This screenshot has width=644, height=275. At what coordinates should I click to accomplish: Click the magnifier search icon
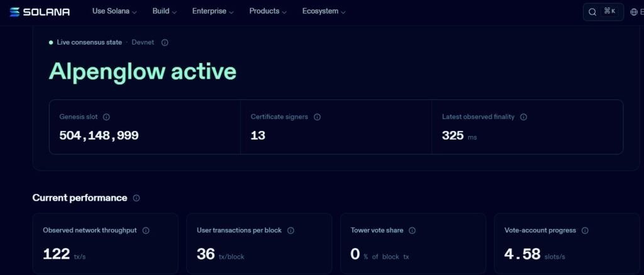click(x=592, y=12)
